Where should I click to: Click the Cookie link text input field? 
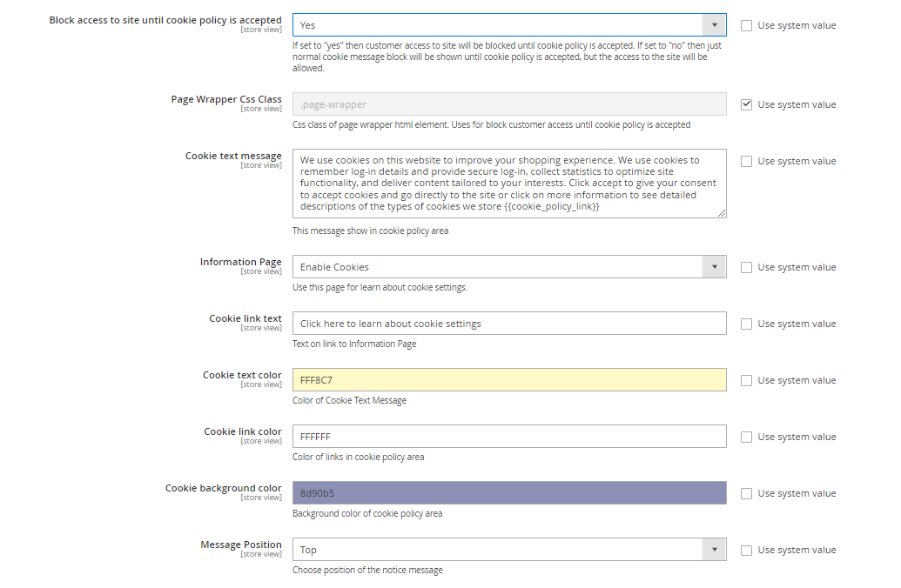point(509,324)
